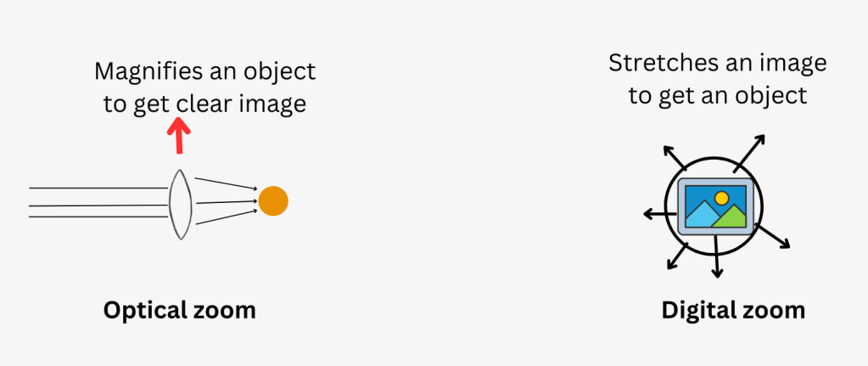Click the top converging ray after lens
This screenshot has height=366, width=868.
(x=225, y=183)
